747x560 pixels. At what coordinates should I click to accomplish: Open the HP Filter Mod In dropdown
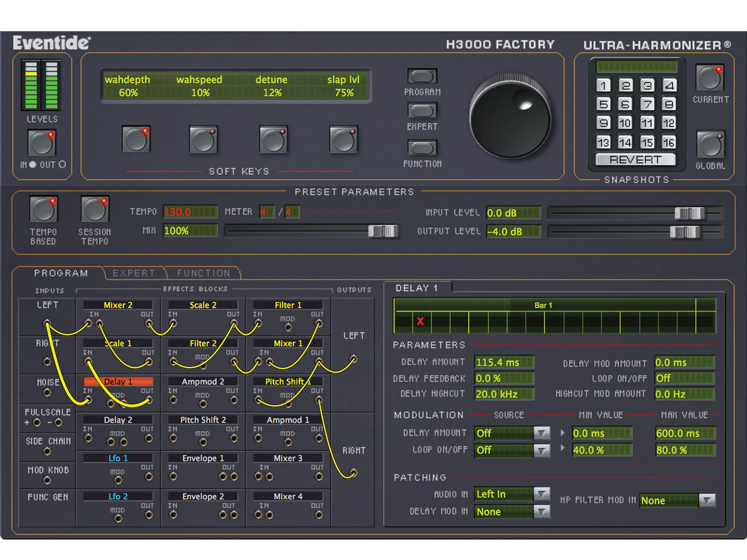(x=708, y=500)
